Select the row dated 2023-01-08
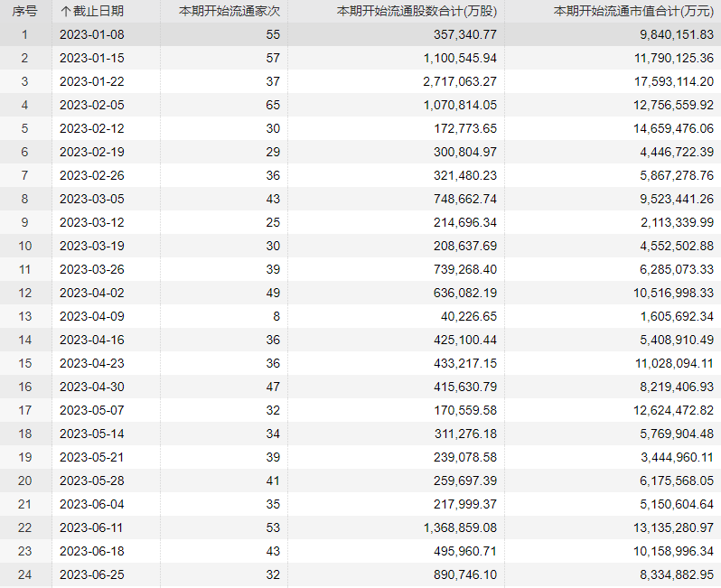This screenshot has width=721, height=588. [x=360, y=34]
